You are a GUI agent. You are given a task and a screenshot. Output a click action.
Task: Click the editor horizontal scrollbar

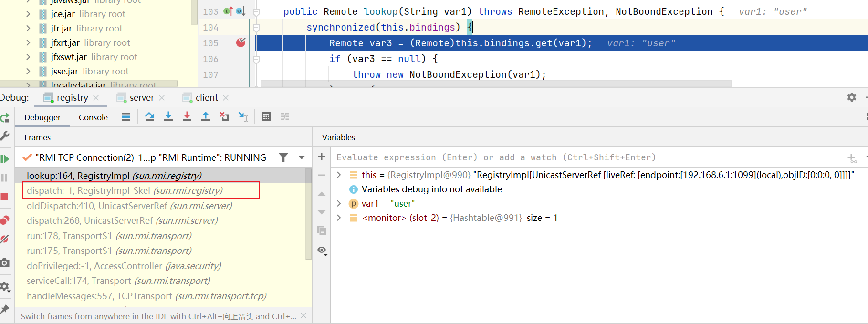(495, 84)
